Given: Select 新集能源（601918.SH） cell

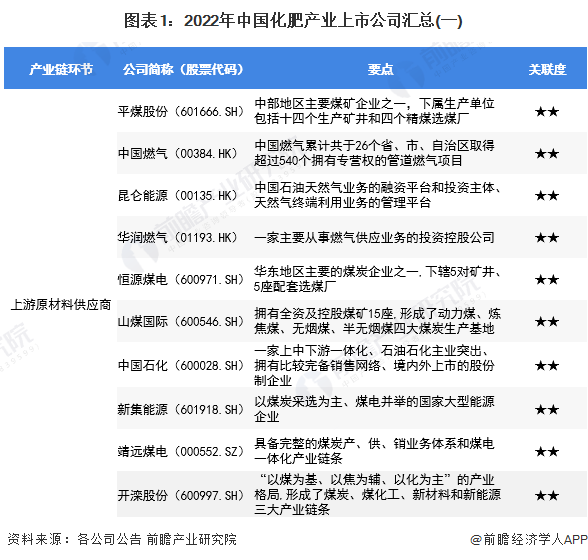Looking at the screenshot, I should tap(181, 409).
